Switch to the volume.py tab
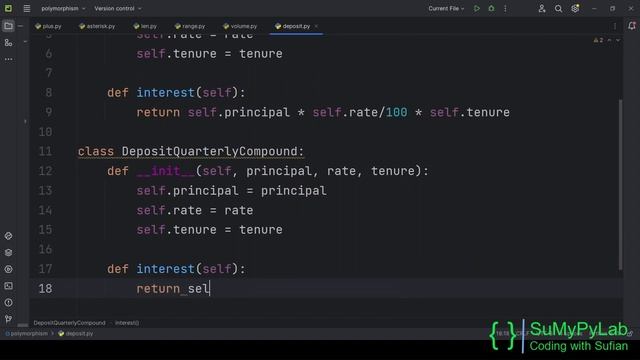This screenshot has height=360, width=640. tap(240, 26)
